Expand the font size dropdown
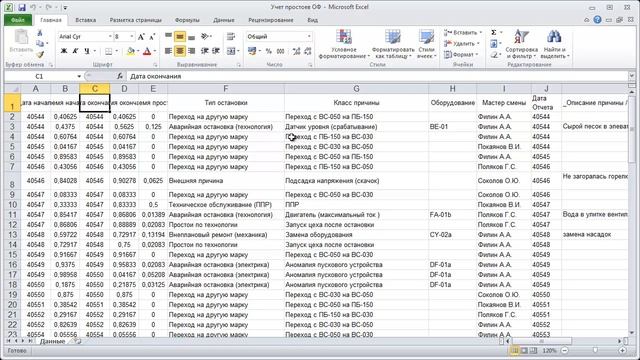 pyautogui.click(x=131, y=37)
